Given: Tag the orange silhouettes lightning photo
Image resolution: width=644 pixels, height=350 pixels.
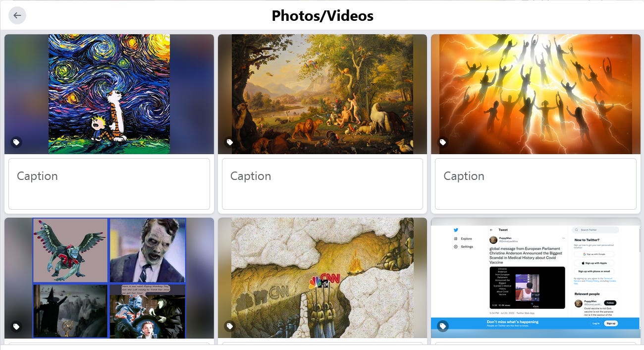Looking at the screenshot, I should point(443,142).
